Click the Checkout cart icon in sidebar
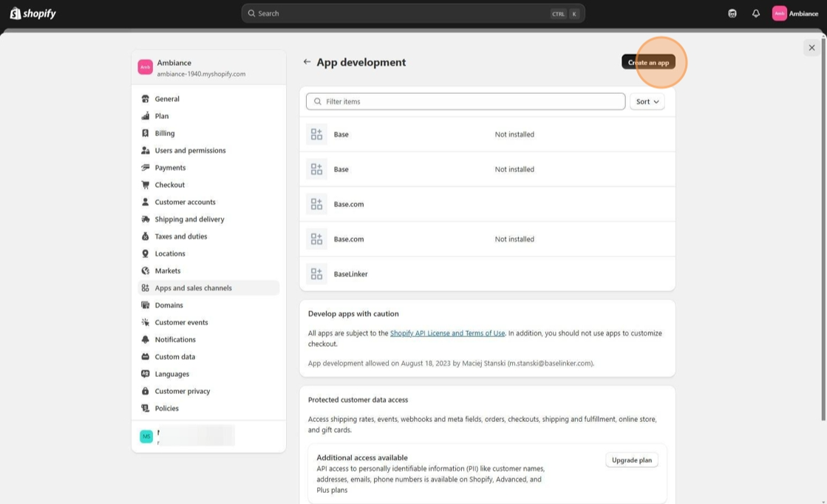This screenshot has width=827, height=504. [146, 185]
